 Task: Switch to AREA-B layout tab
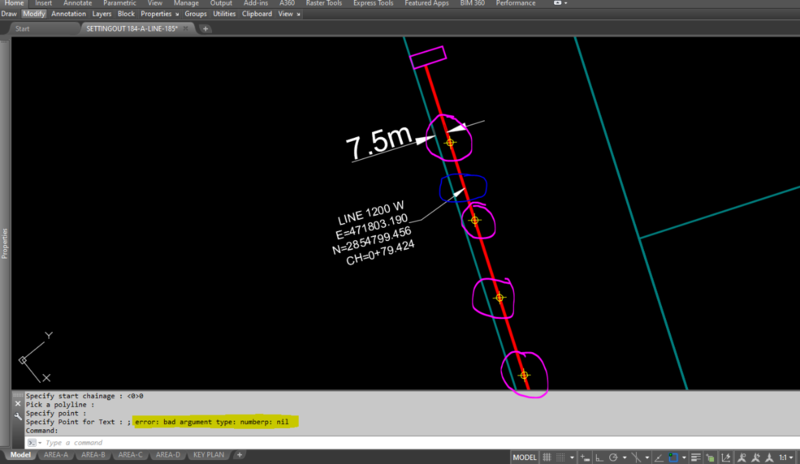93,455
